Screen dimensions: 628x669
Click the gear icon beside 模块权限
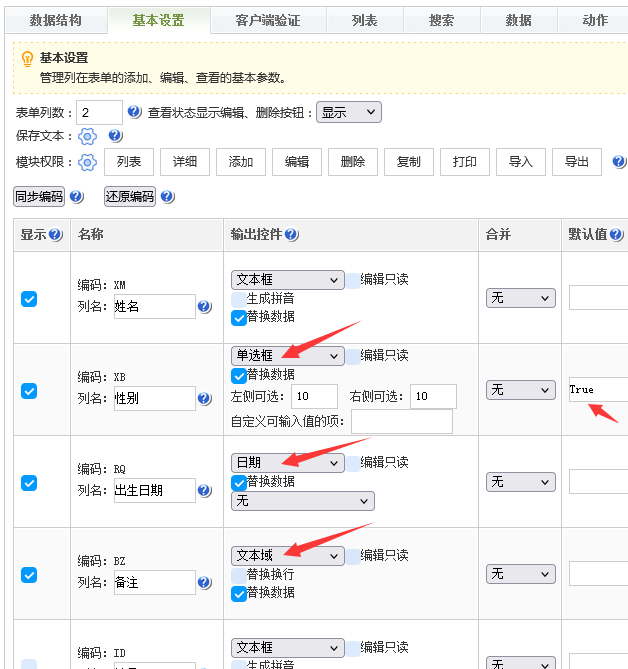coord(87,162)
